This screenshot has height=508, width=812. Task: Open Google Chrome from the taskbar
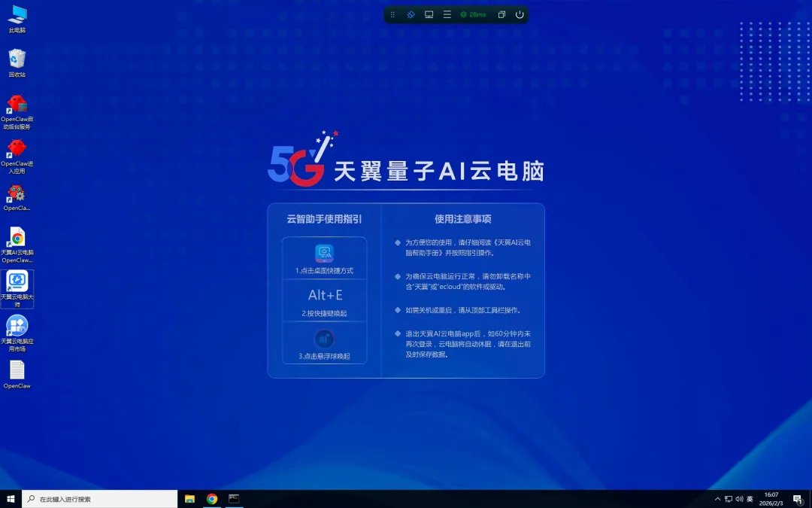212,499
